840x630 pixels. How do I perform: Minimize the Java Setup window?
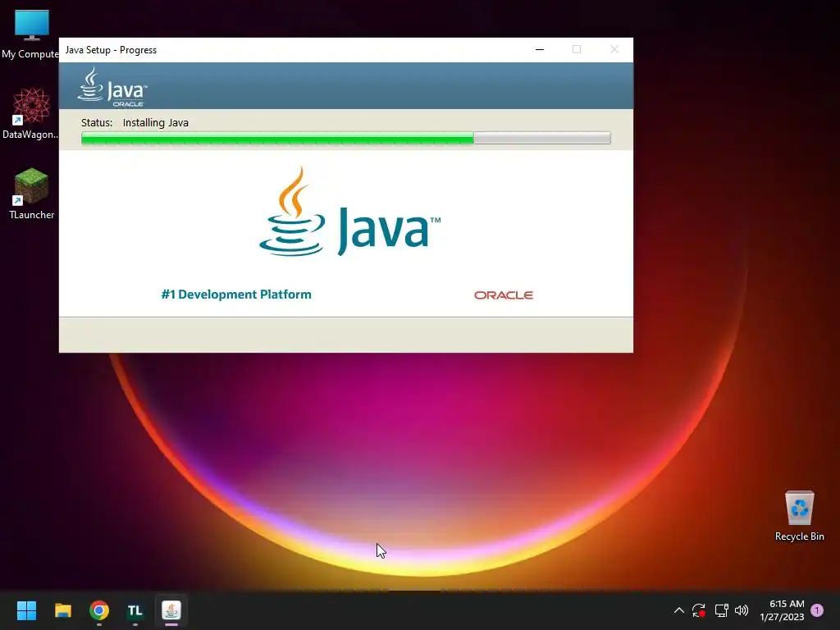coord(540,50)
